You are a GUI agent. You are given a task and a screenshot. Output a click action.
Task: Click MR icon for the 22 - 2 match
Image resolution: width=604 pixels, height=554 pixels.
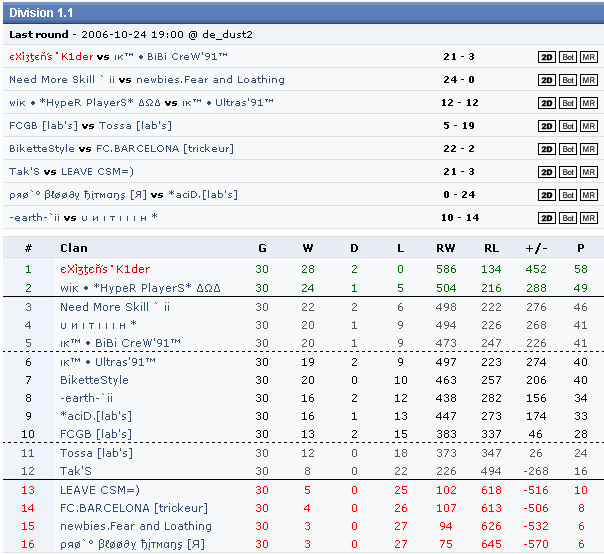point(589,149)
